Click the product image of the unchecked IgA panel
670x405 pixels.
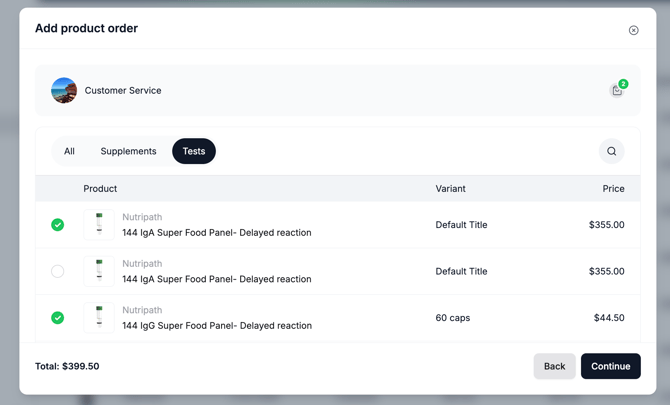pos(99,271)
